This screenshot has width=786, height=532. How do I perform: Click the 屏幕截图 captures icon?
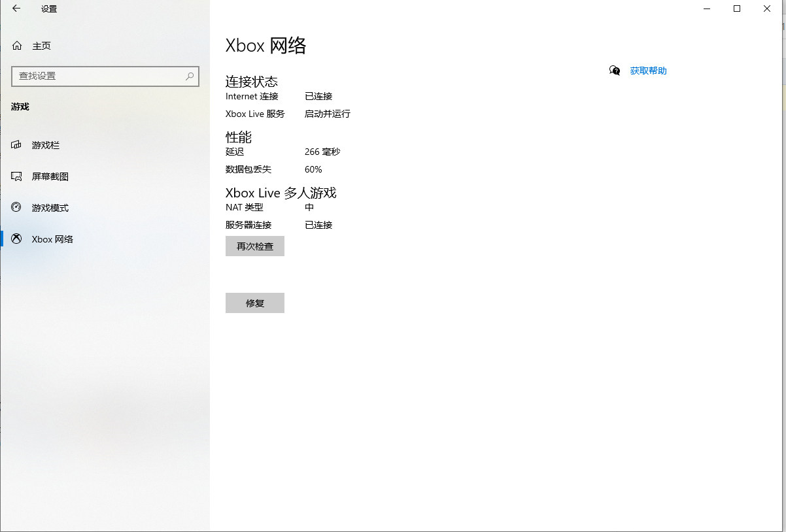point(17,176)
